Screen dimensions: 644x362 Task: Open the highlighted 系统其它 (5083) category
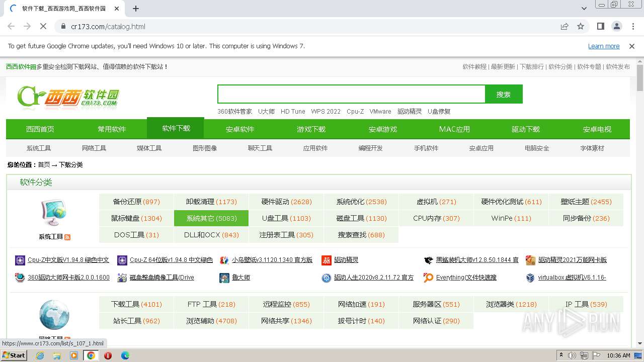pos(211,218)
